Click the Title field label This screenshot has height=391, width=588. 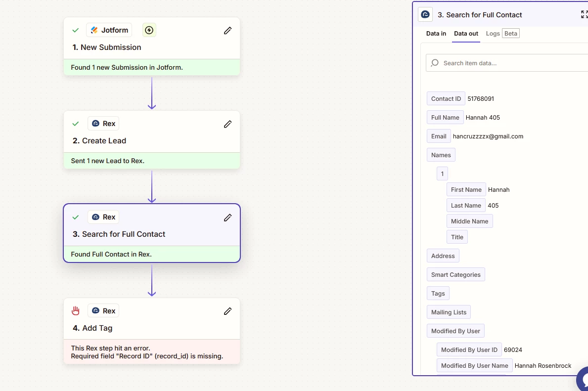pyautogui.click(x=457, y=237)
